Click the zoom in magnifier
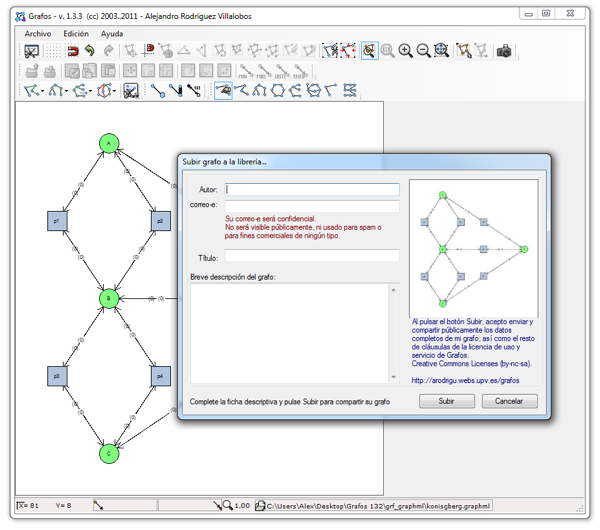 [405, 51]
